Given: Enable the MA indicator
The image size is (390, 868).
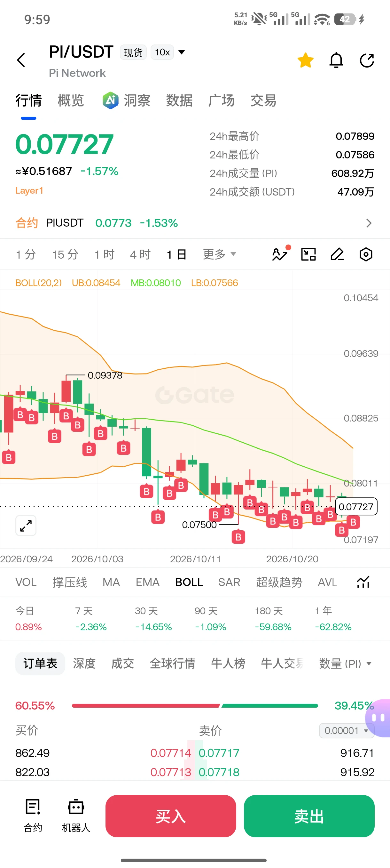Looking at the screenshot, I should (x=111, y=582).
